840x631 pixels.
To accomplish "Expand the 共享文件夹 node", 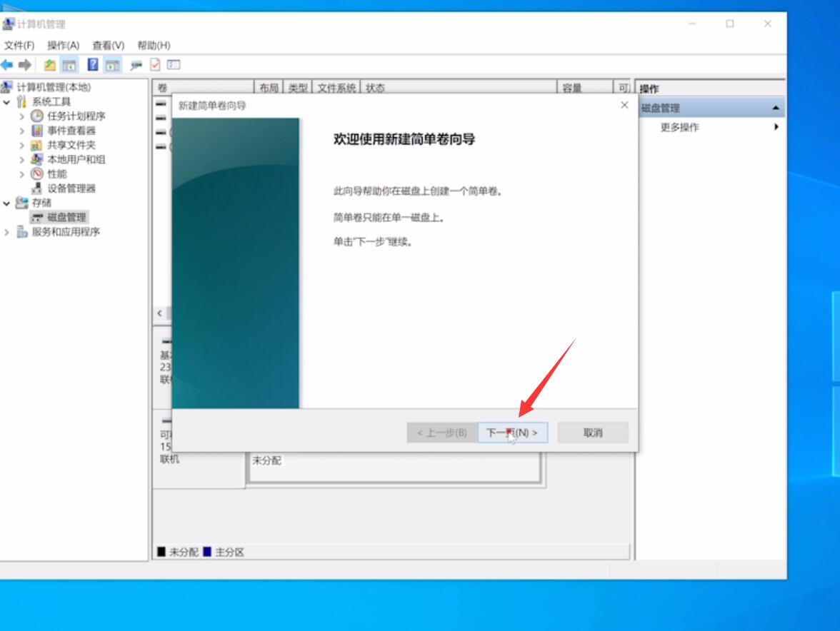I will coord(21,145).
